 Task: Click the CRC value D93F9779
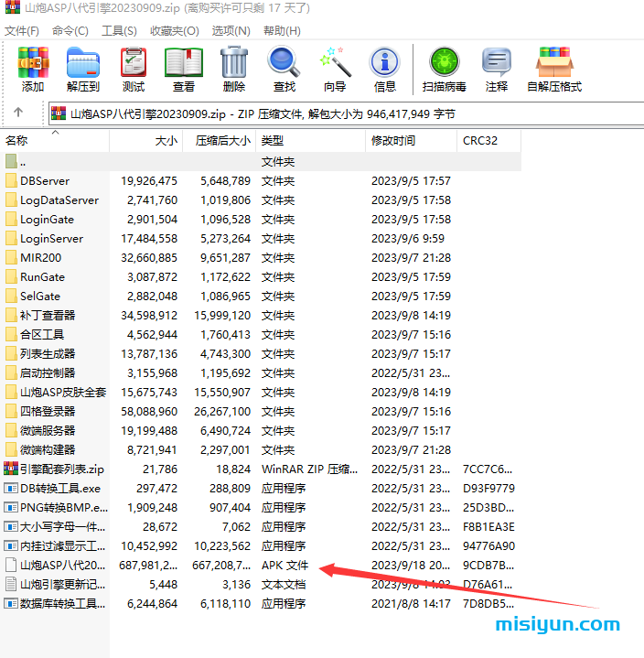tap(488, 489)
